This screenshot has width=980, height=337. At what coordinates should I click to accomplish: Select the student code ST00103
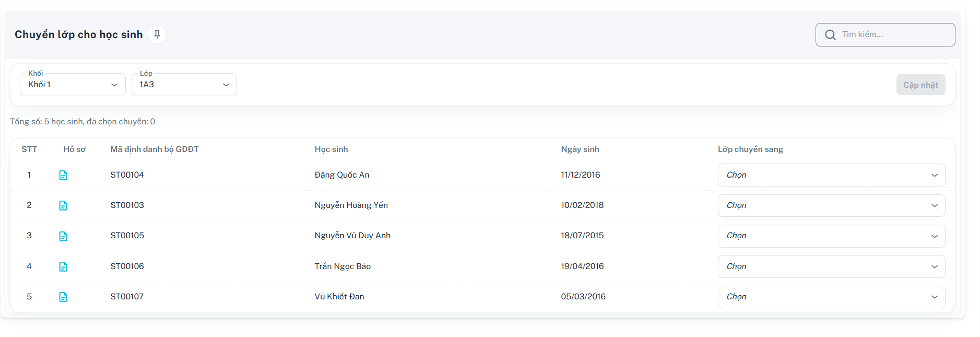coord(127,205)
